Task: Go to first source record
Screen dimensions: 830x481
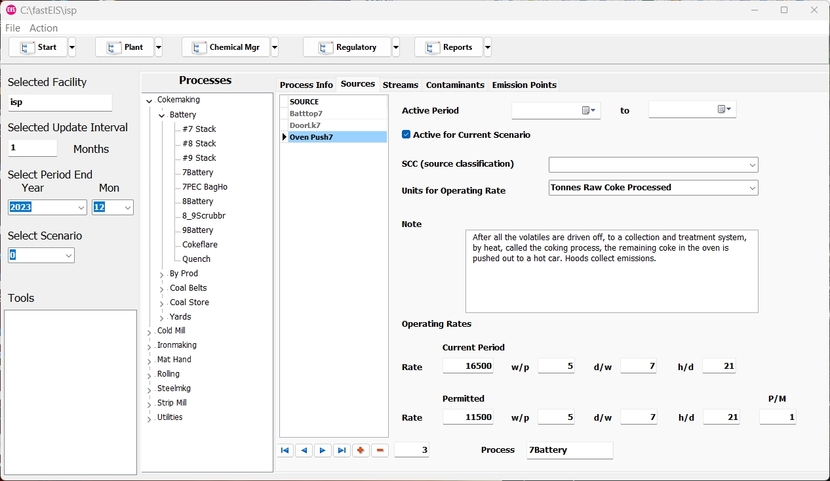Action: pyautogui.click(x=285, y=451)
